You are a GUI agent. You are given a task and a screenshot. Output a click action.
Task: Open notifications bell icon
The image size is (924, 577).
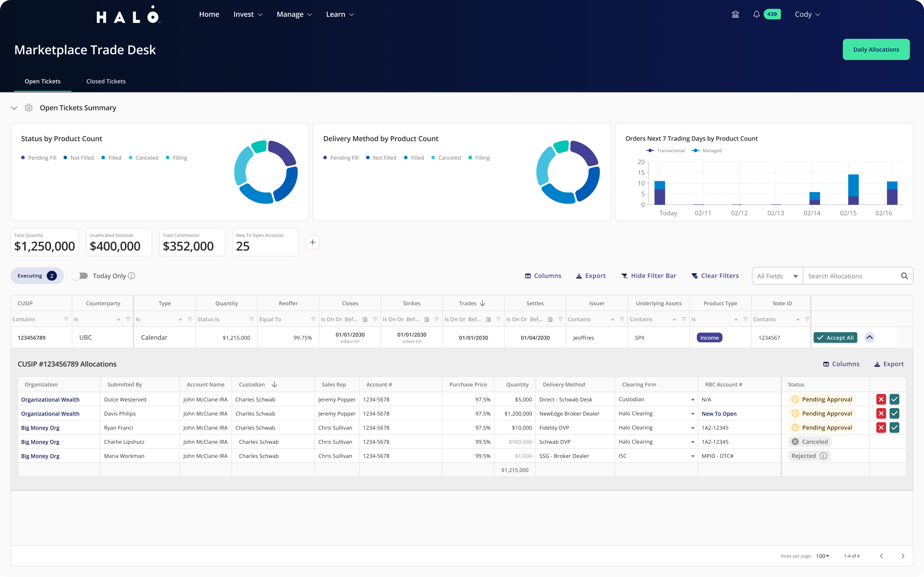756,14
